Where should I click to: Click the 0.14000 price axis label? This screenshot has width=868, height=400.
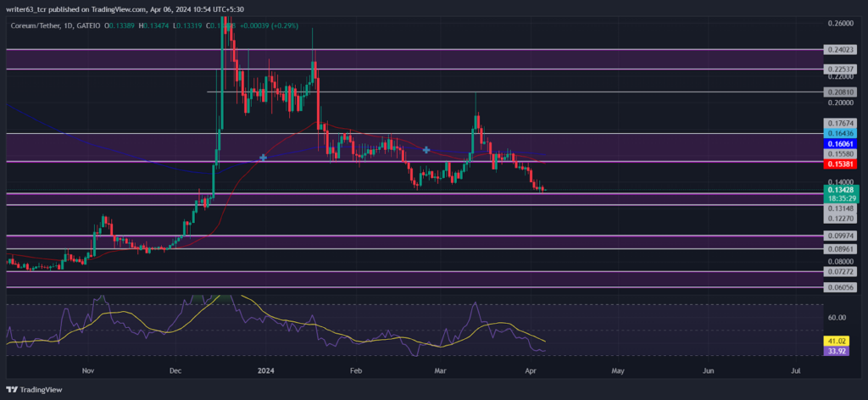point(840,181)
